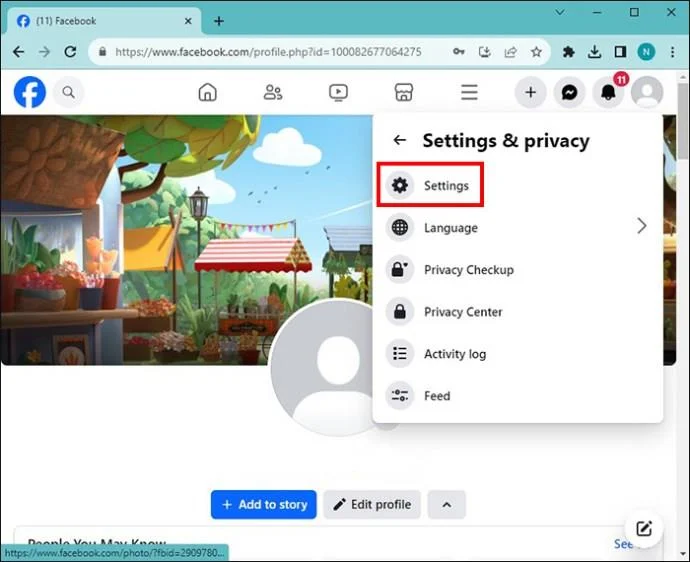Go to the Home feed icon

pyautogui.click(x=207, y=92)
